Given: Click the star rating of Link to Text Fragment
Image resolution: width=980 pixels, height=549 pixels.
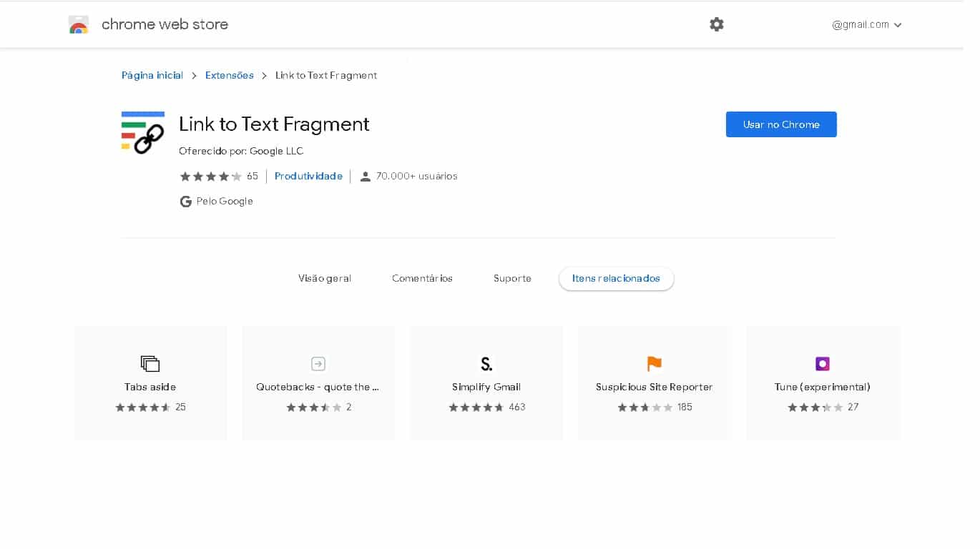Looking at the screenshot, I should pos(210,176).
